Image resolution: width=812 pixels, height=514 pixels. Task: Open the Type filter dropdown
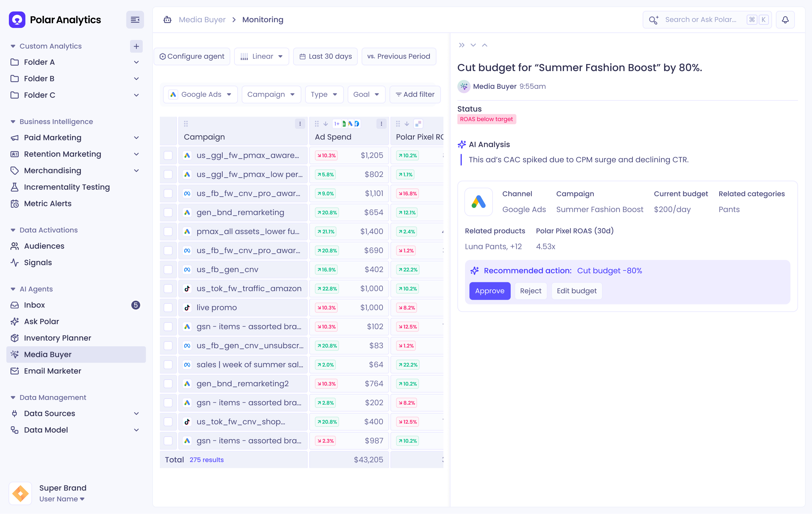tap(324, 94)
